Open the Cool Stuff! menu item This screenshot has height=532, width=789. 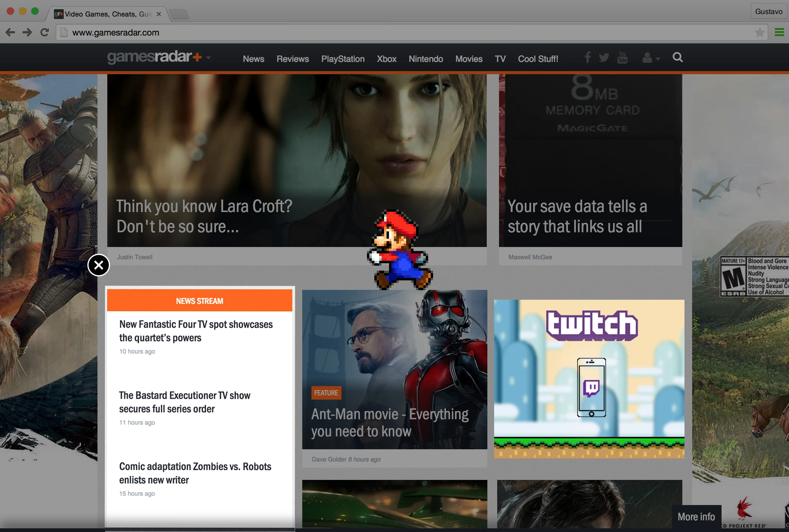(538, 59)
